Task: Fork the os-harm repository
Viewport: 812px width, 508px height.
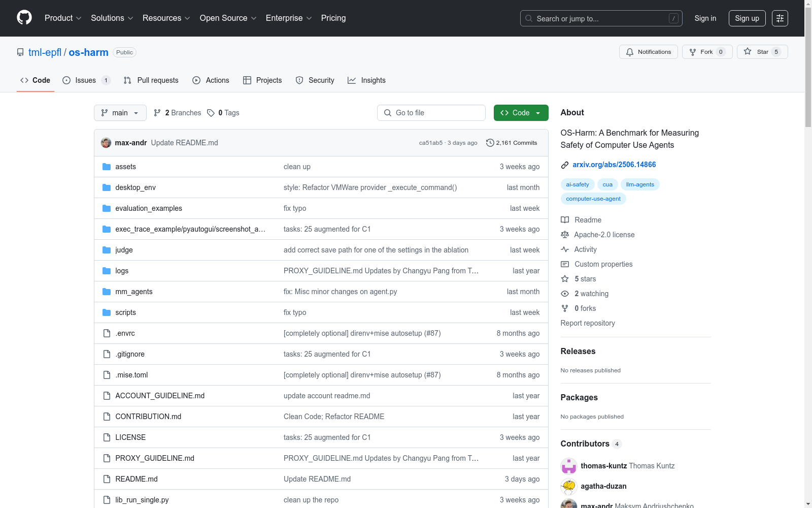Action: [707, 52]
